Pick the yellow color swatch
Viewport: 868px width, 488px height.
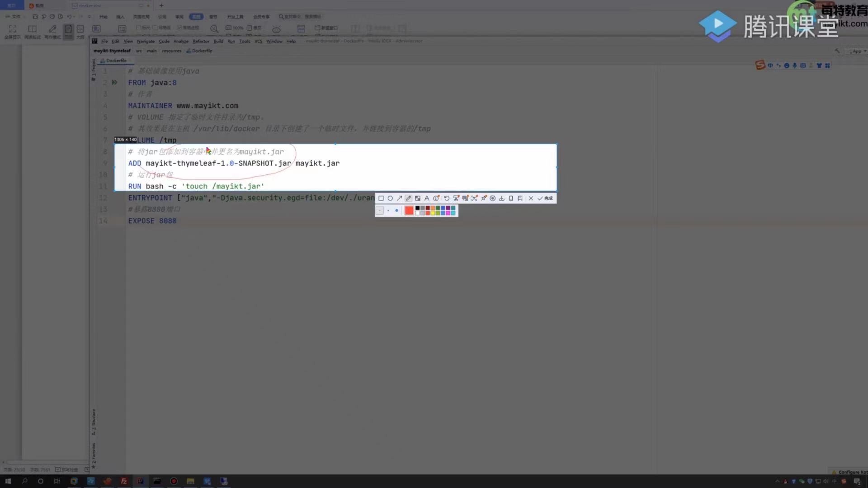click(x=433, y=213)
